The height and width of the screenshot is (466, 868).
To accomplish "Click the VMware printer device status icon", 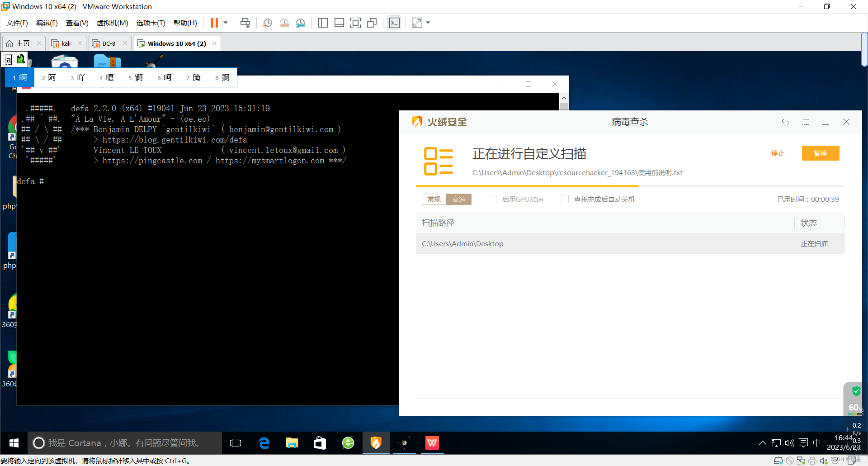I will coord(812,461).
